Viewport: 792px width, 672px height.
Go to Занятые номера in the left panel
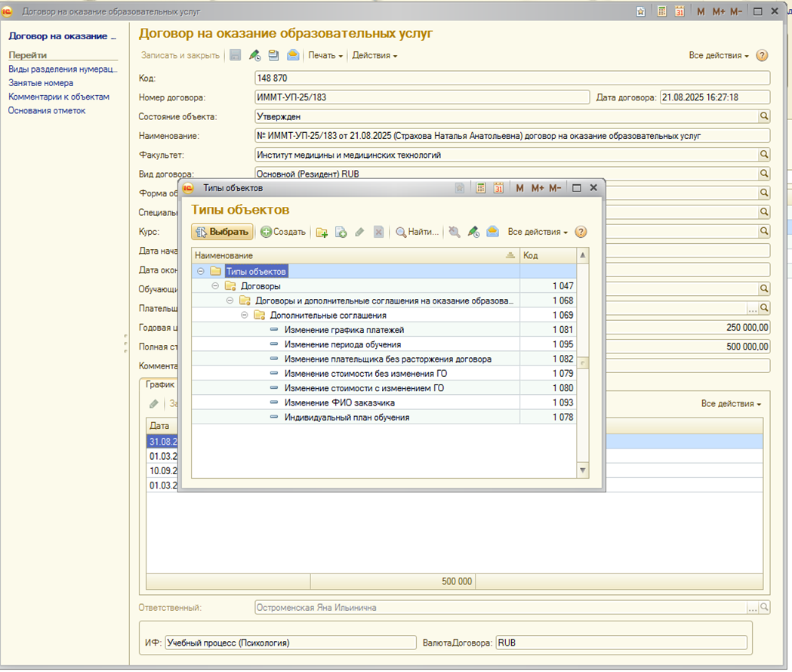41,83
